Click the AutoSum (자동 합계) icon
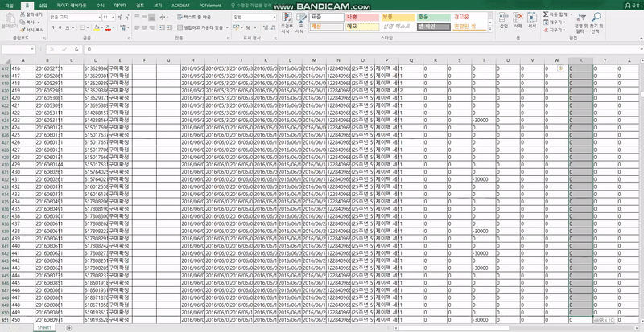The height and width of the screenshot is (332, 644). 545,14
